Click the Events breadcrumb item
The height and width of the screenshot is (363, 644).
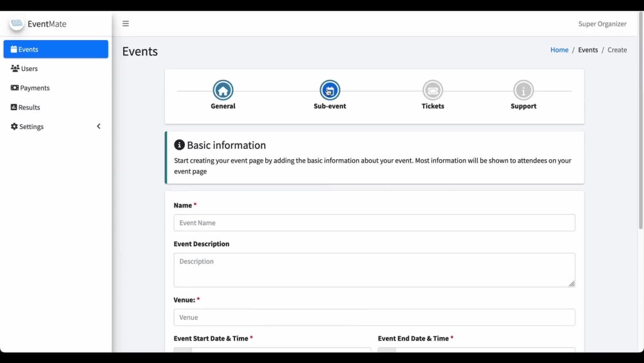tap(588, 50)
